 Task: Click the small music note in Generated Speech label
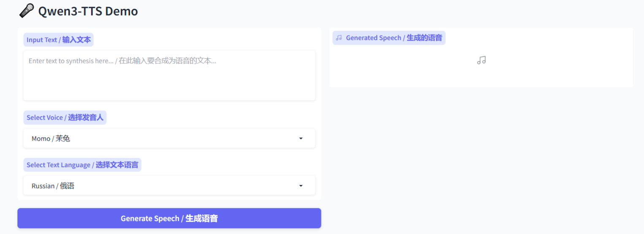click(x=339, y=38)
